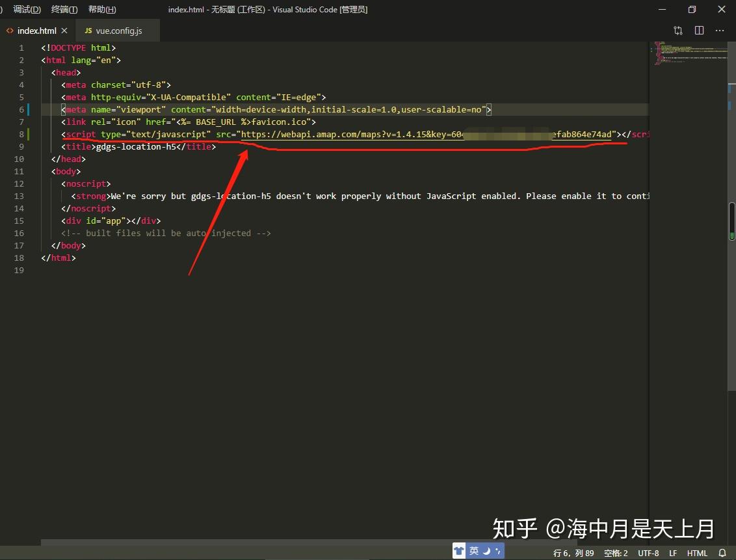Show notifications via status bar bell
The height and width of the screenshot is (560, 736).
(722, 552)
